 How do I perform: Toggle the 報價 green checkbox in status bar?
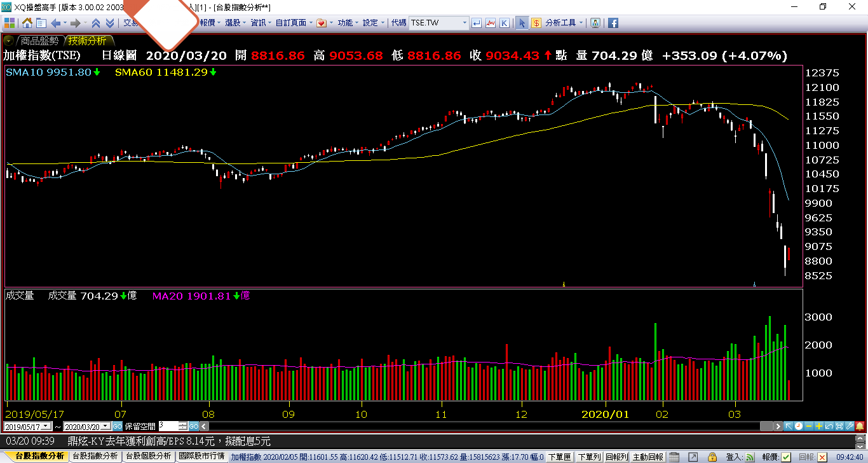tap(786, 457)
